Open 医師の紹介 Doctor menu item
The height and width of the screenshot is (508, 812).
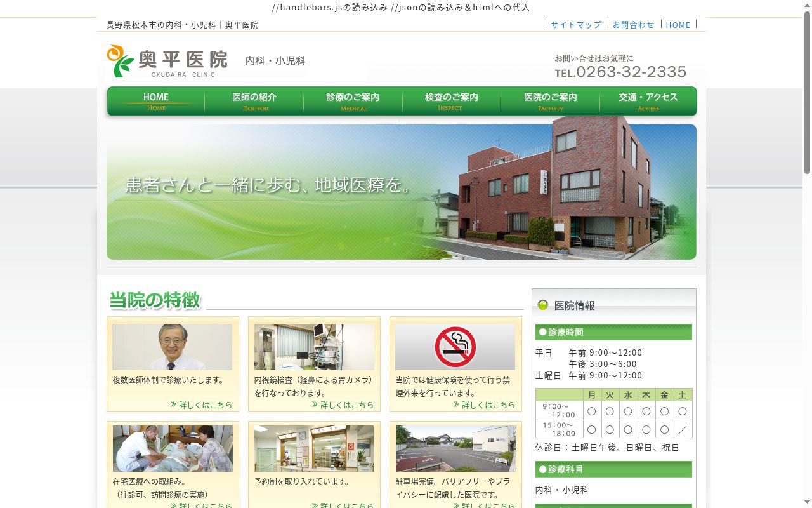point(254,102)
